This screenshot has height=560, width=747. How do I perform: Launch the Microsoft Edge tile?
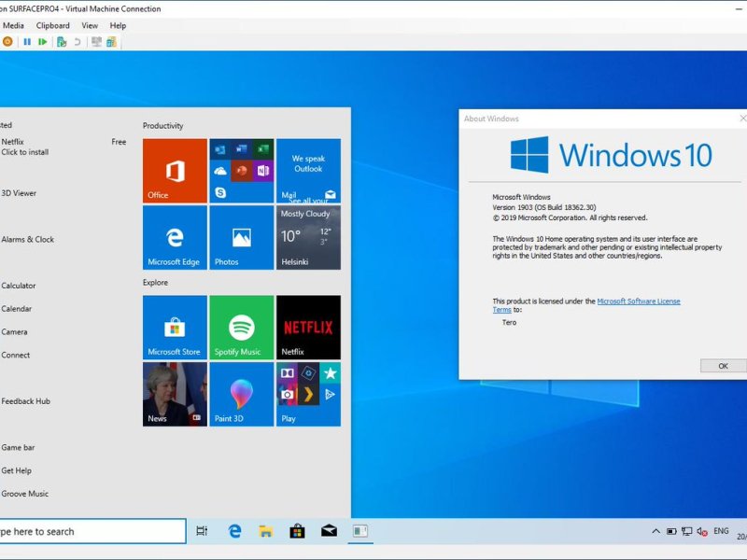click(x=175, y=238)
